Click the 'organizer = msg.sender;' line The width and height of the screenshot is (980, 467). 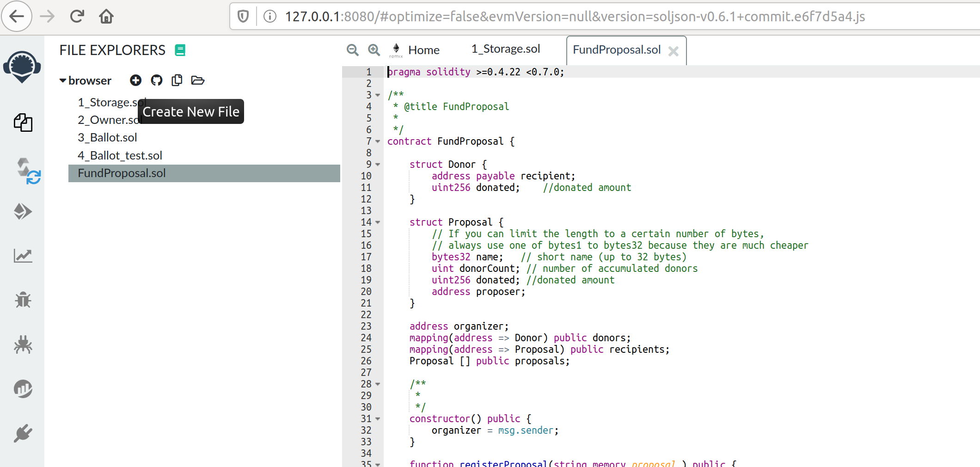coord(495,430)
